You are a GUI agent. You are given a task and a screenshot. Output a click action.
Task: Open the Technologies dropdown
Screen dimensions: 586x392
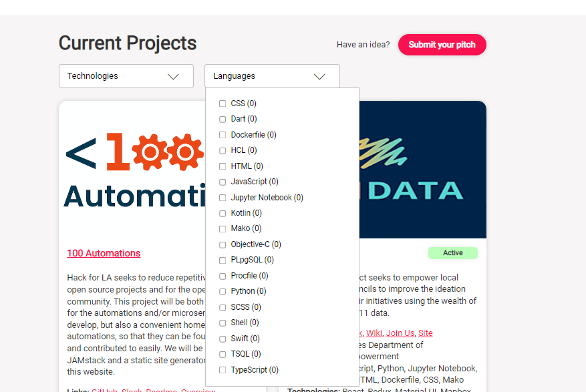(x=126, y=76)
